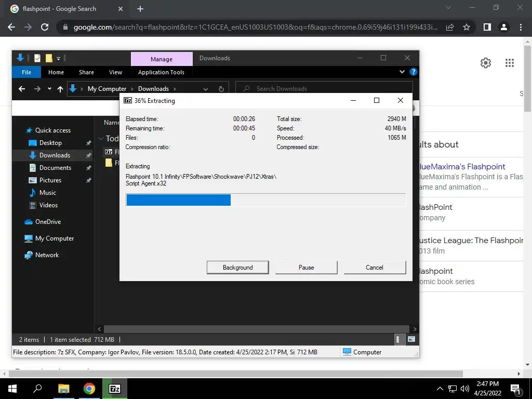Send extraction to Background
The width and height of the screenshot is (532, 399).
237,268
